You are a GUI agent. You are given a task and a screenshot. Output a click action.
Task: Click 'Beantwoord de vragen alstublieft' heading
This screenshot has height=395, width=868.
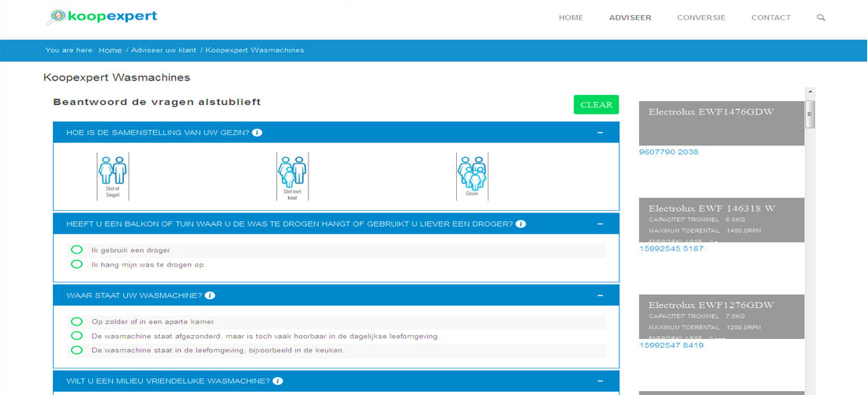tap(157, 103)
